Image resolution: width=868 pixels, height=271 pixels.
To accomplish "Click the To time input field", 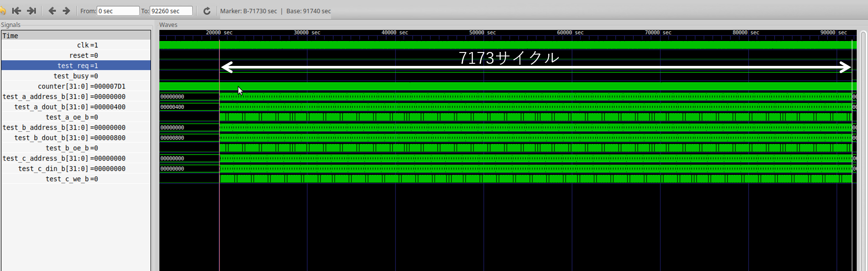I will (x=171, y=11).
